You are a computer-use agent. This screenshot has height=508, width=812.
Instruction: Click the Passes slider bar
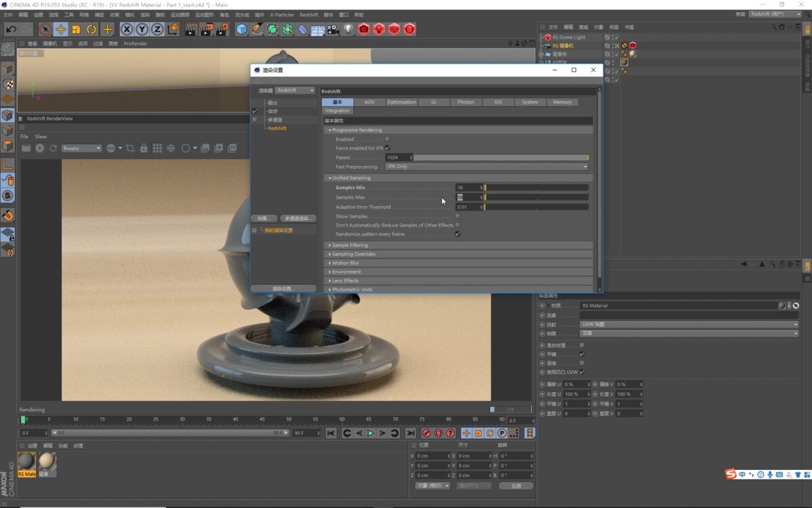(501, 157)
